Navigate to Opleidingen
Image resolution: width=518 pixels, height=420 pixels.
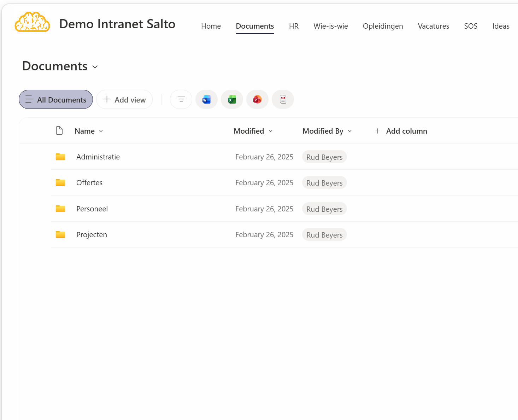pyautogui.click(x=383, y=26)
